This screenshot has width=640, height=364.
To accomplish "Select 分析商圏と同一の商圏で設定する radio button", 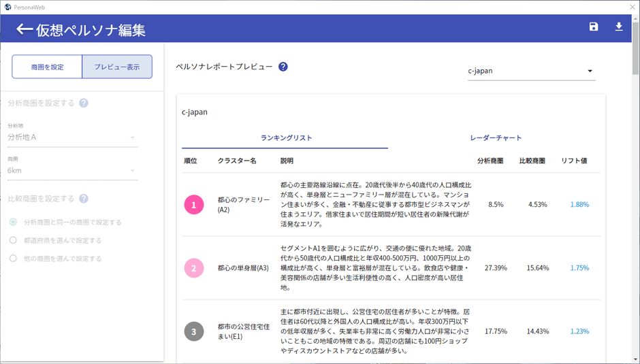I will point(13,222).
